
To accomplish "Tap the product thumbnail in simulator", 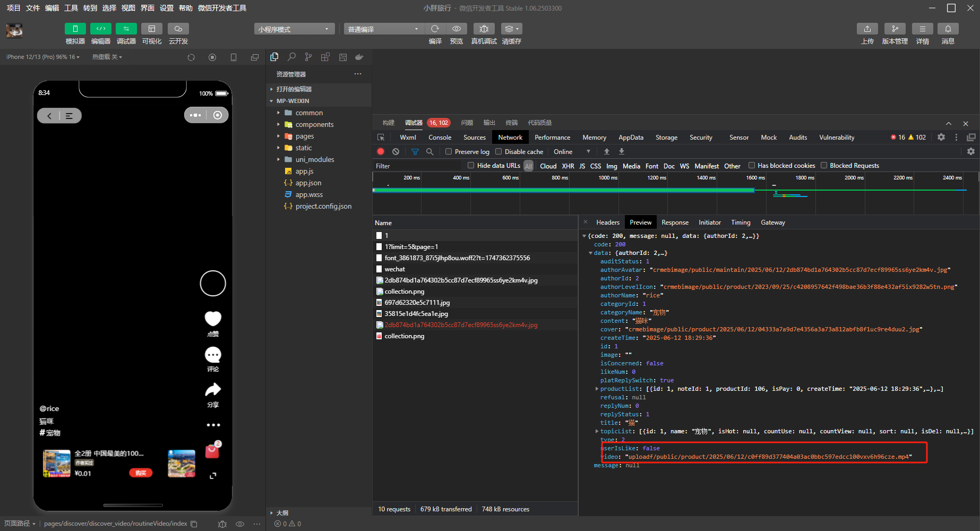I will [x=56, y=463].
